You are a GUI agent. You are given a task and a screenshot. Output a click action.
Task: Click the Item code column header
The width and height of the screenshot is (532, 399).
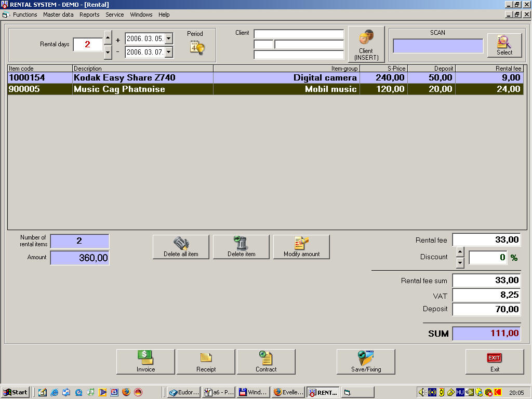tap(40, 69)
